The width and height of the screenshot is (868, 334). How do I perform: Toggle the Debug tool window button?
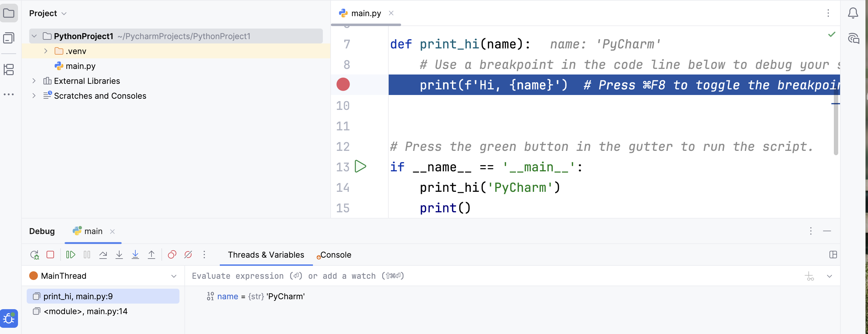click(9, 318)
